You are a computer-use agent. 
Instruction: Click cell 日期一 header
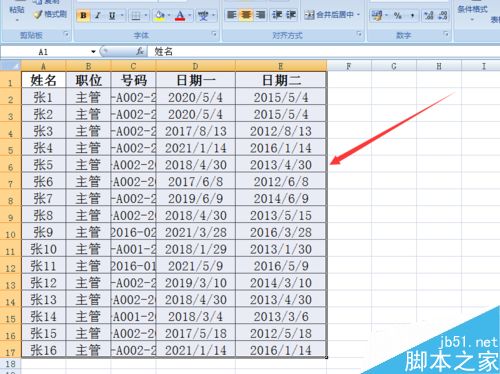196,80
